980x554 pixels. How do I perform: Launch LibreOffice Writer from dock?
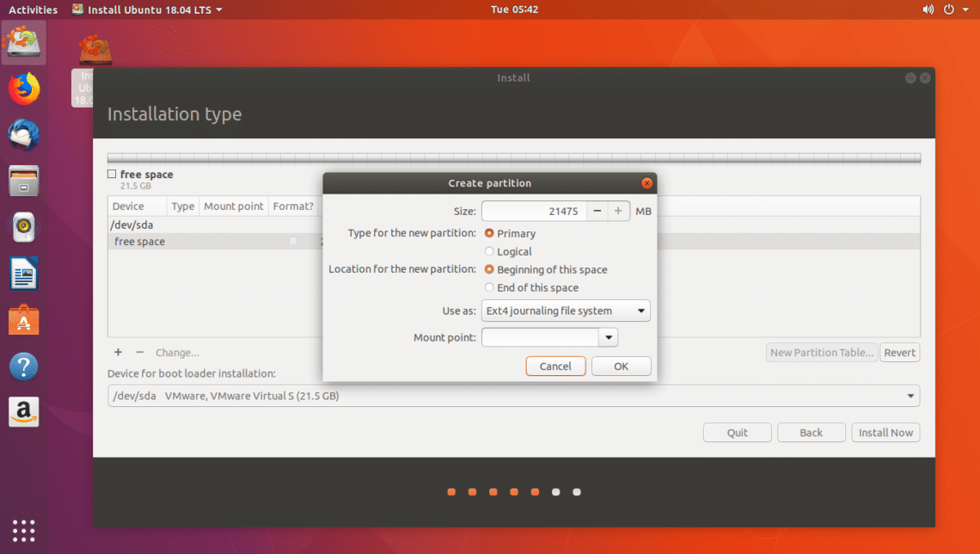click(x=24, y=274)
